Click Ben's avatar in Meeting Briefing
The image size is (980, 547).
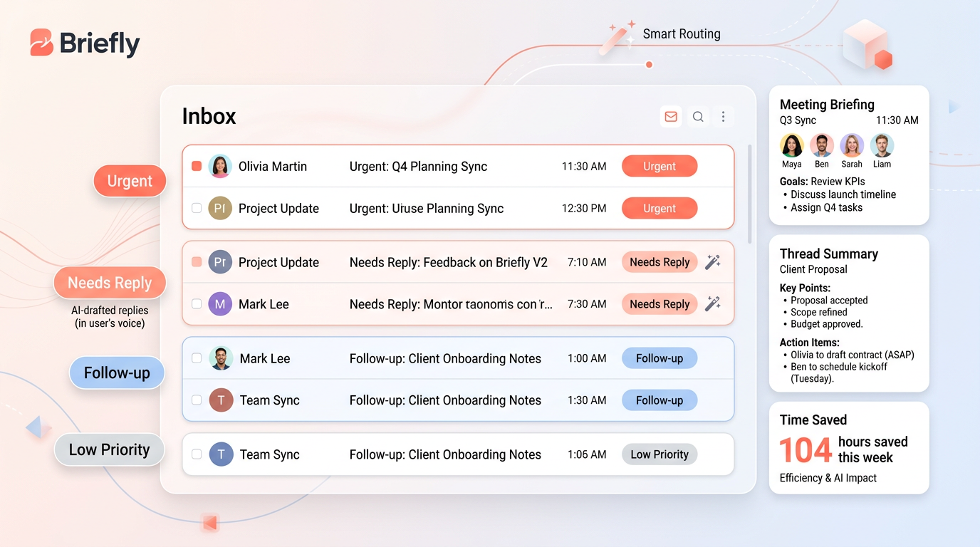coord(822,146)
